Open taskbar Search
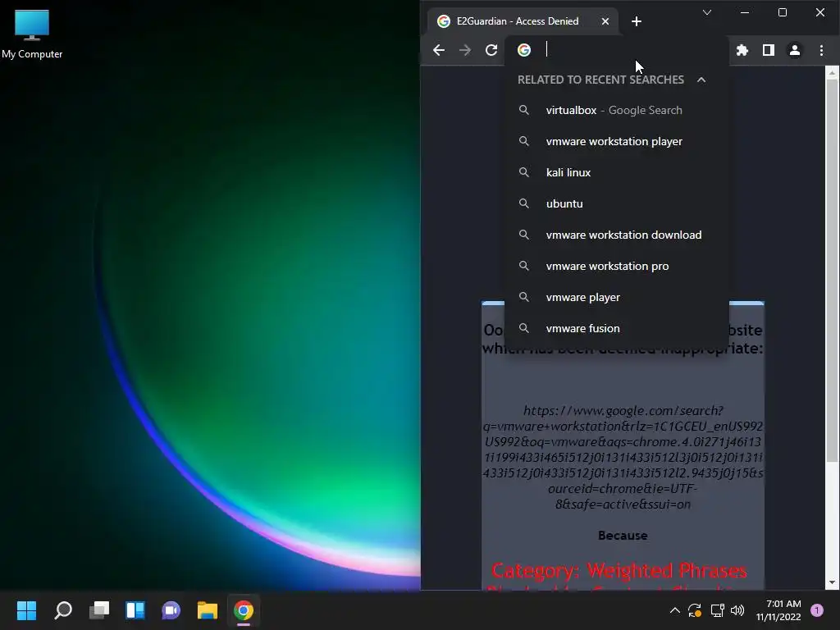Screen dimensions: 840x630 coord(62,610)
